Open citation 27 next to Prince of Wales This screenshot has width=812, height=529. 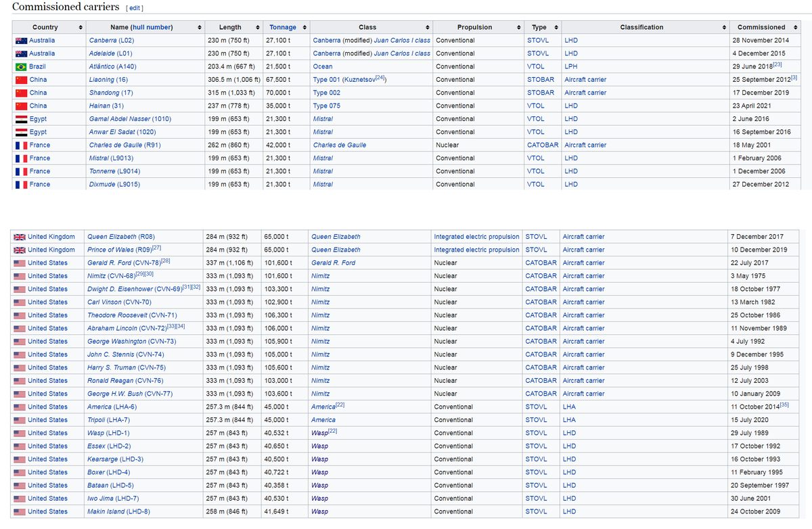pos(157,248)
